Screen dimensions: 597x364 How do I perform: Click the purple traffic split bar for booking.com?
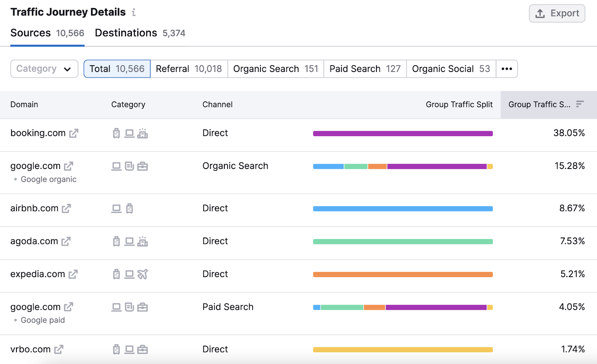[403, 133]
